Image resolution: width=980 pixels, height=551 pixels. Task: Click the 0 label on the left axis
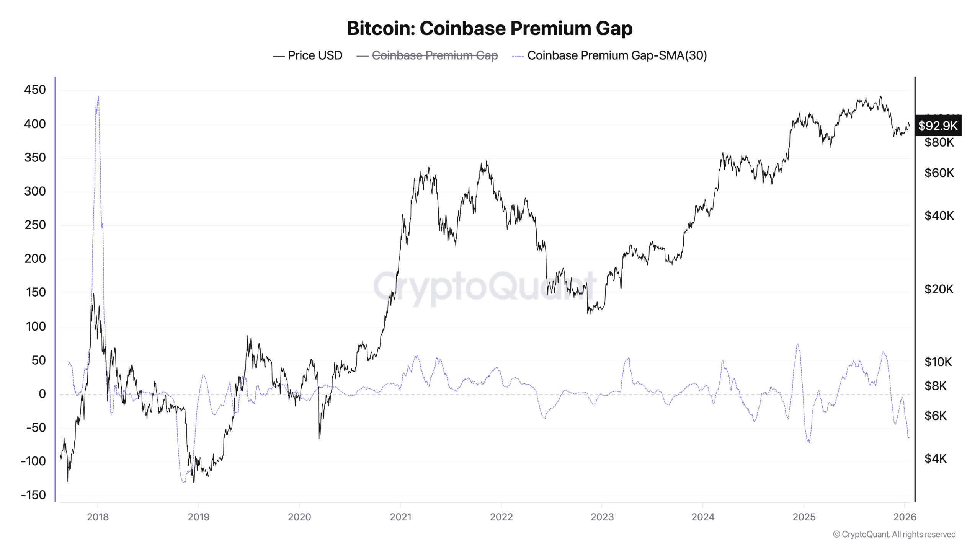(x=42, y=394)
